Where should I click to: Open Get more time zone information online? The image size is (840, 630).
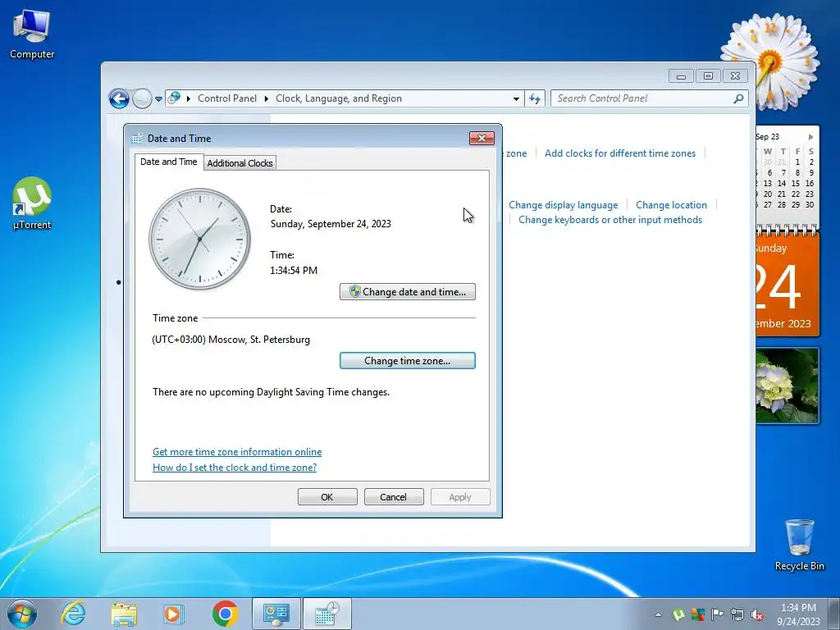[x=237, y=452]
